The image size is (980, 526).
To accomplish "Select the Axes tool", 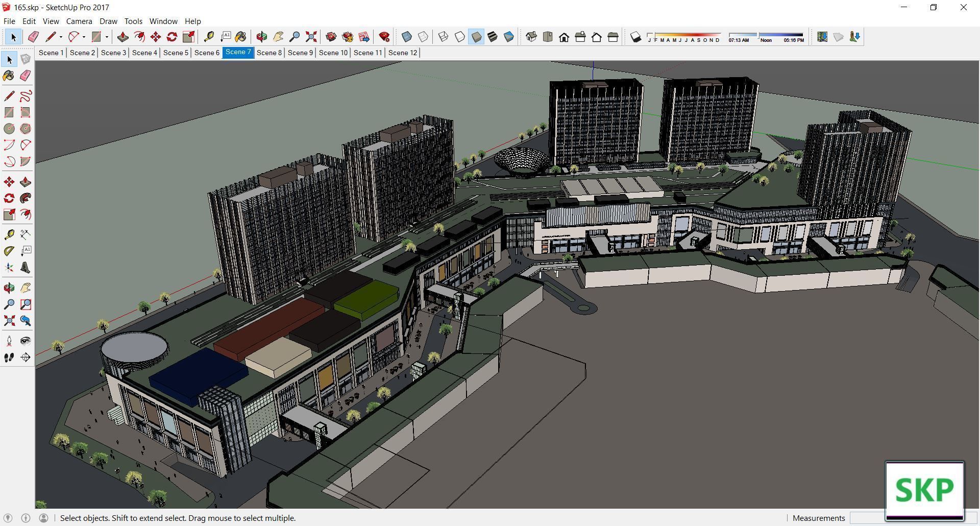I will point(9,268).
